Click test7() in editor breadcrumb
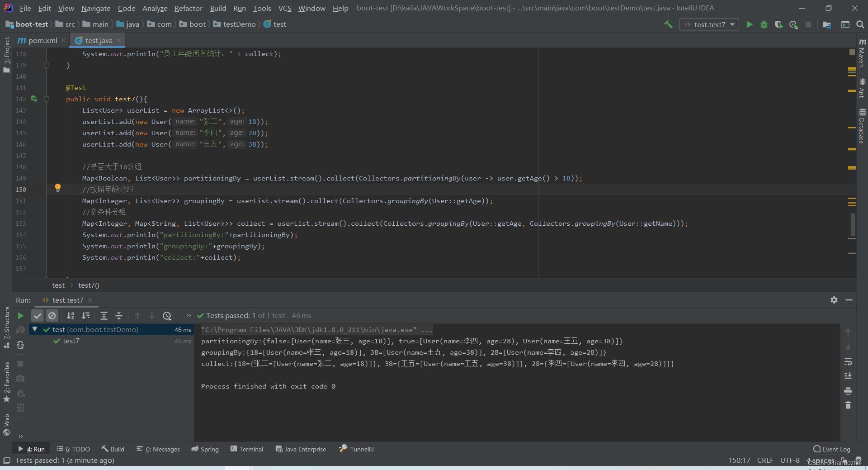Screen dimensions: 868x470 tap(89, 285)
